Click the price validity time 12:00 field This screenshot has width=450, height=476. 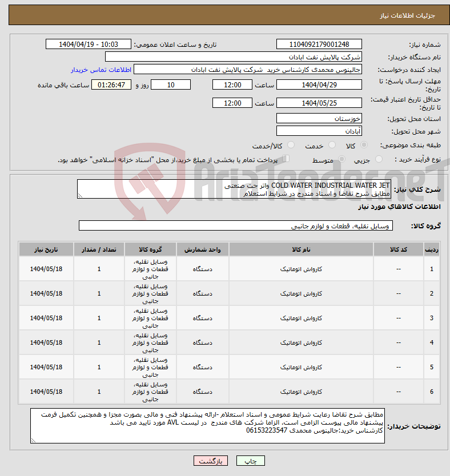point(232,103)
